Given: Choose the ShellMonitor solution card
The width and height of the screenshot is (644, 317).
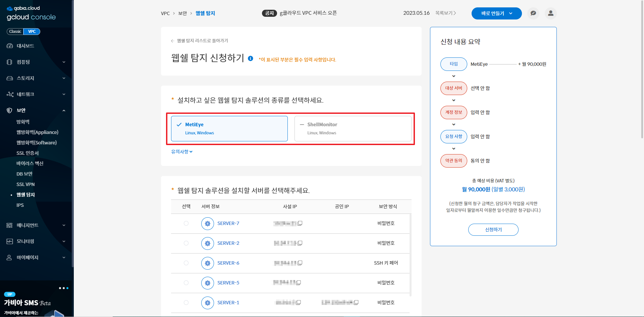Looking at the screenshot, I should 353,129.
